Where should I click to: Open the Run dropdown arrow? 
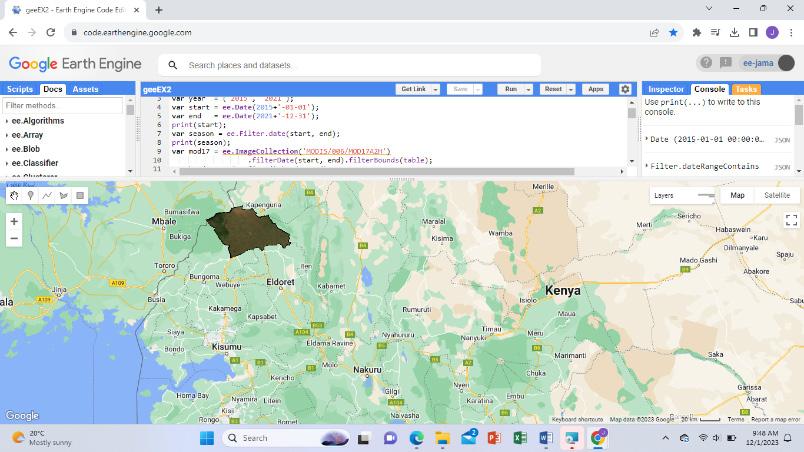(x=528, y=89)
